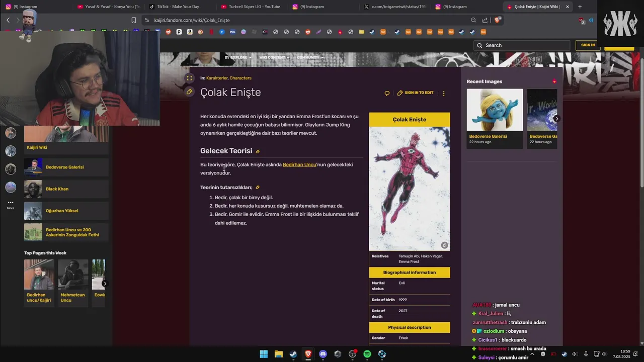Open the Characters category link
This screenshot has height=362, width=644.
coord(240,78)
